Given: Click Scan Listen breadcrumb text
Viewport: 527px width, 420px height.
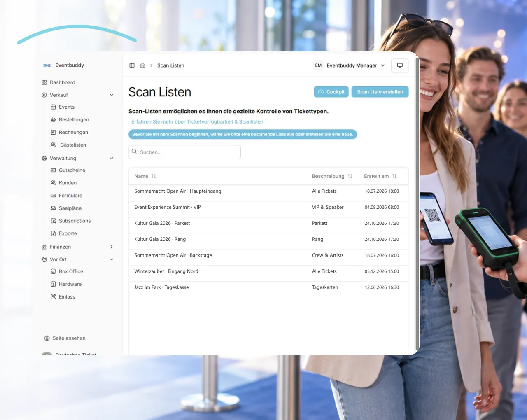Looking at the screenshot, I should 170,65.
